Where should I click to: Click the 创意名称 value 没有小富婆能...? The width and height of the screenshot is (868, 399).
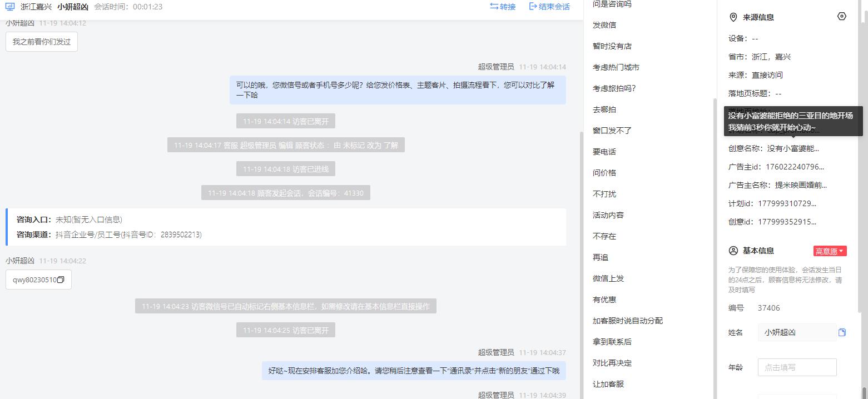click(x=793, y=148)
